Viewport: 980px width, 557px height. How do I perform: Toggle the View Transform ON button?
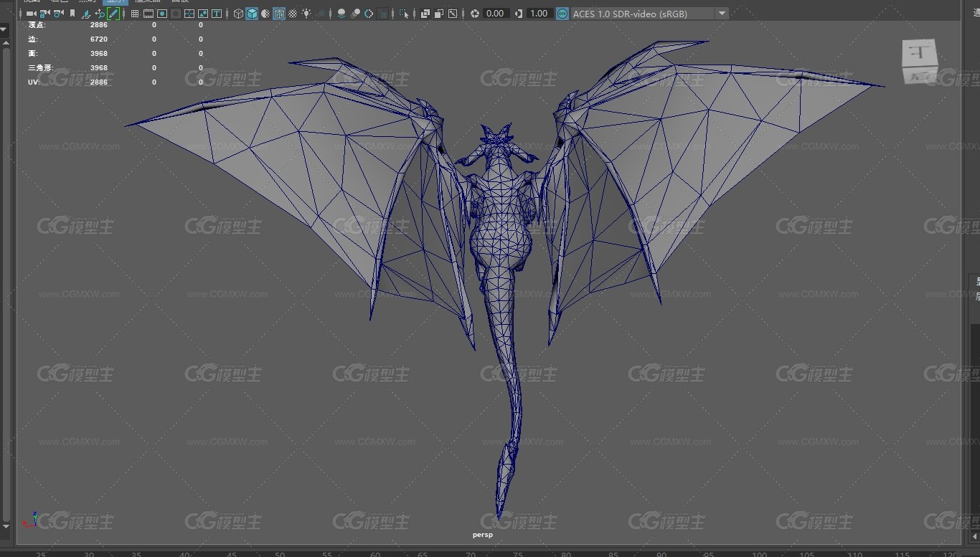coord(562,14)
